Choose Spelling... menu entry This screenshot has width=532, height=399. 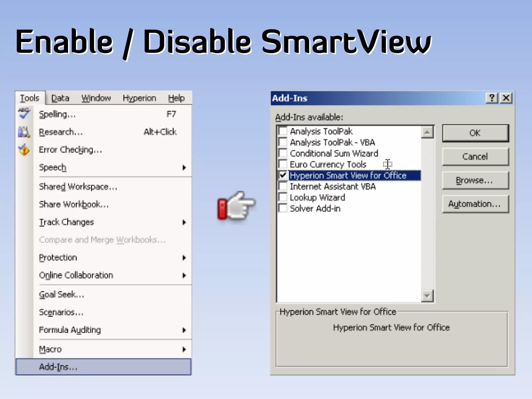(103, 114)
